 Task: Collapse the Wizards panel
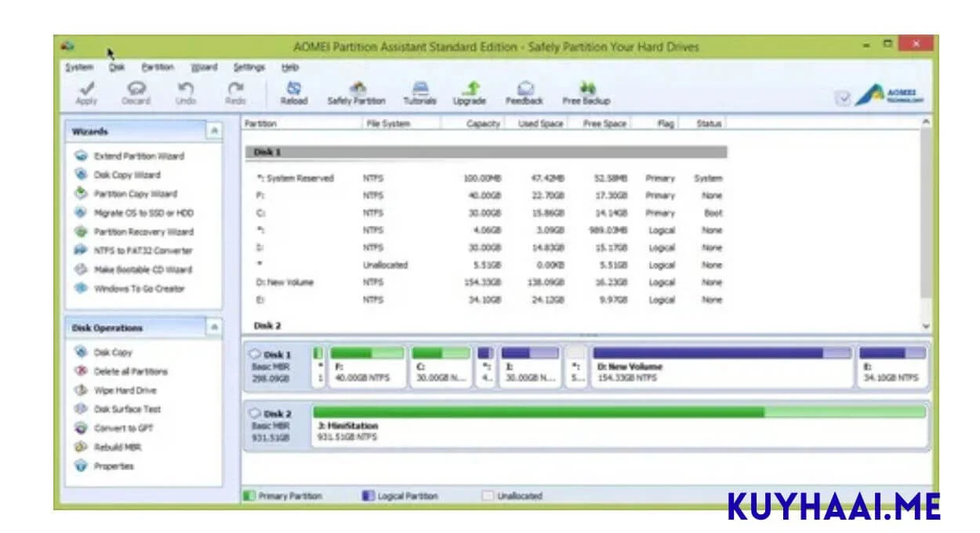(x=214, y=131)
